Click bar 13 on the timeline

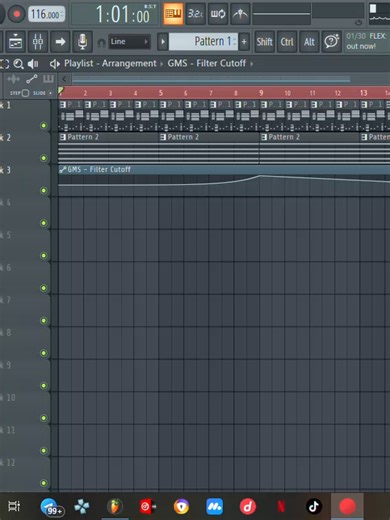(363, 93)
